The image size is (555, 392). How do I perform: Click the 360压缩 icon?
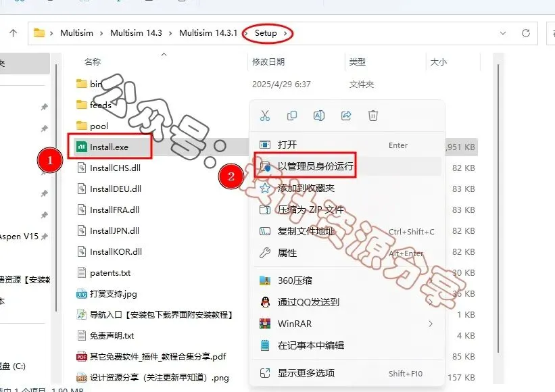tap(265, 280)
